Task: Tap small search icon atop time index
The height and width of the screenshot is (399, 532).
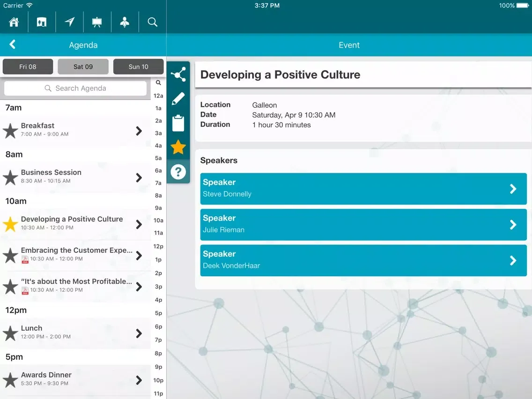Action: point(158,82)
